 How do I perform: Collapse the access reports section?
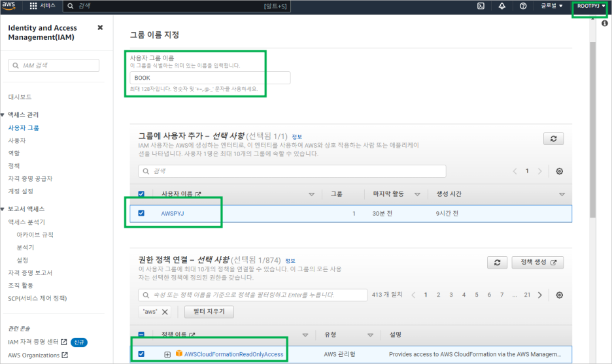3,209
